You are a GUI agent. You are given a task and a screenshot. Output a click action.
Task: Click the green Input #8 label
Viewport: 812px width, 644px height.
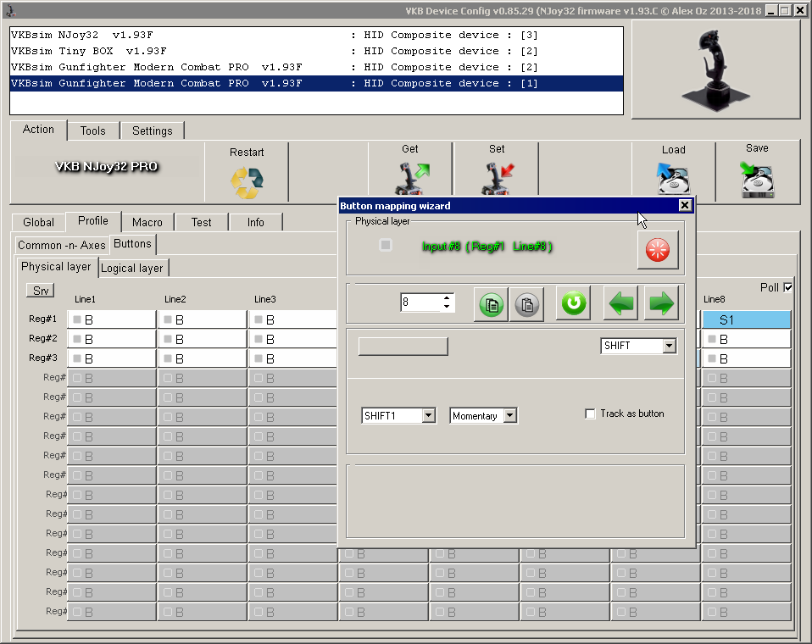pos(487,247)
